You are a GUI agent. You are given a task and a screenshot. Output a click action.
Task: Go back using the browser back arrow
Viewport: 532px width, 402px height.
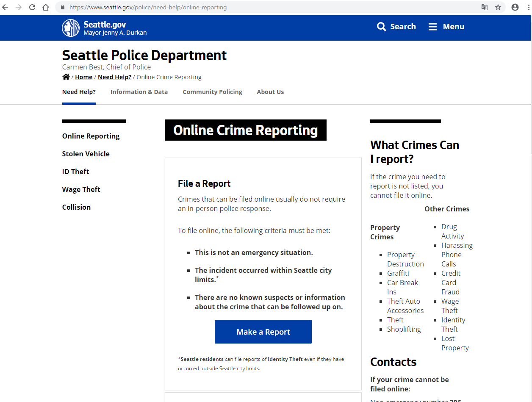coord(5,7)
